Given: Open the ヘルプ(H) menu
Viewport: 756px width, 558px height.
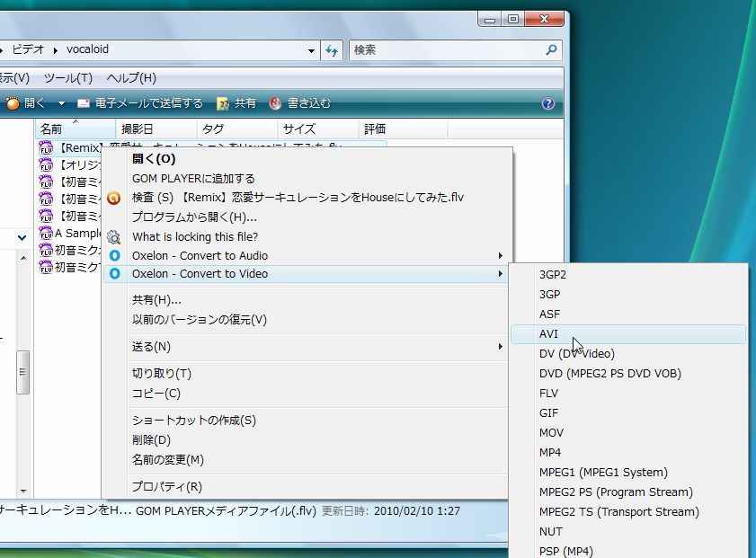Looking at the screenshot, I should pos(131,78).
